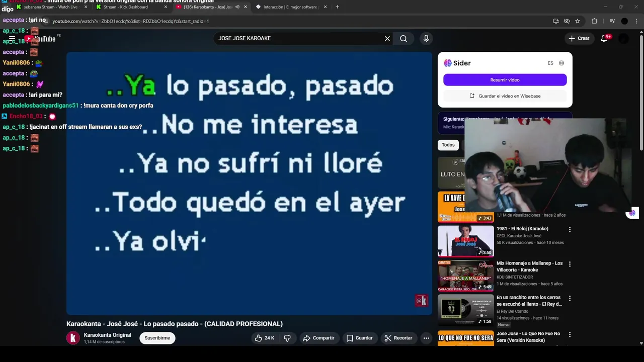Open Jose Jose - Lo Que No Fue No Sera title
Image resolution: width=644 pixels, height=362 pixels.
pyautogui.click(x=528, y=337)
